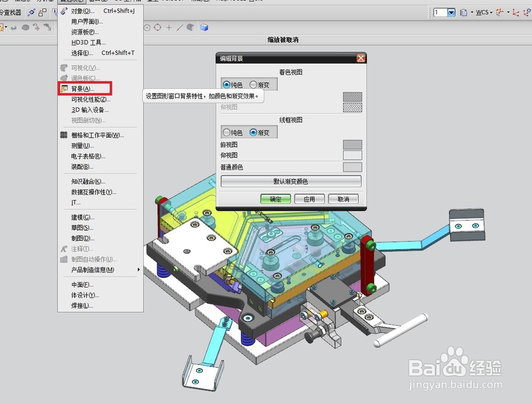This screenshot has height=403, width=532.
Task: Pick the 线框视图 仰视图 color swatch
Action: pyautogui.click(x=353, y=155)
